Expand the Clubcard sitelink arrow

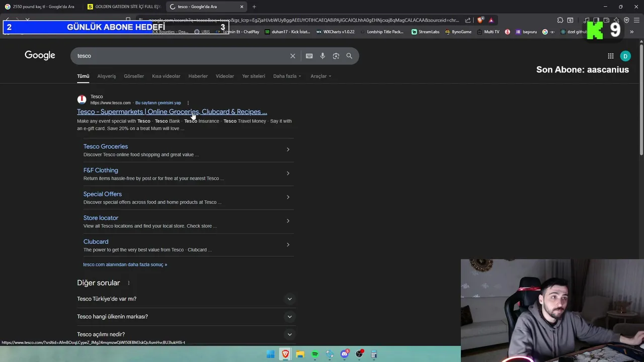coord(288,245)
